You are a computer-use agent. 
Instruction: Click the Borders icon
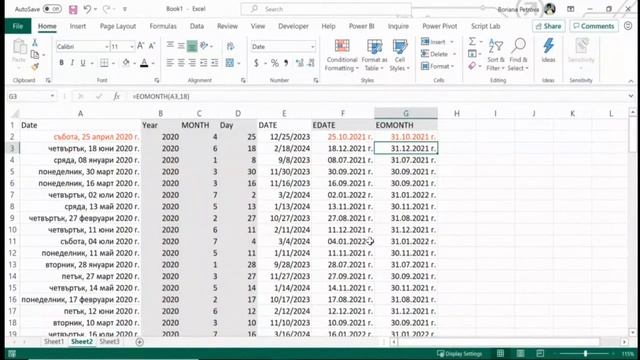pos(104,63)
